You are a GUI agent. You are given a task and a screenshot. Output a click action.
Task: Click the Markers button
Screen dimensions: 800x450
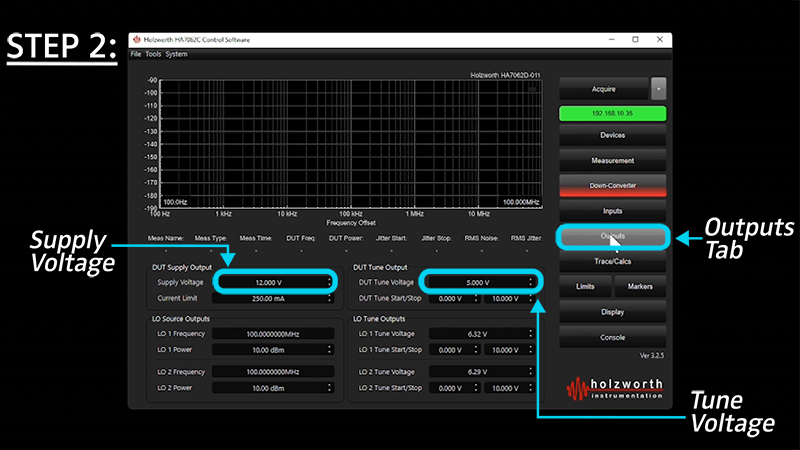640,287
